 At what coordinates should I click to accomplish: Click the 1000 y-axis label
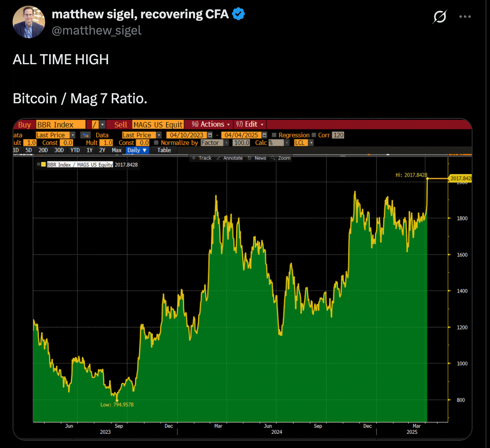pos(462,363)
